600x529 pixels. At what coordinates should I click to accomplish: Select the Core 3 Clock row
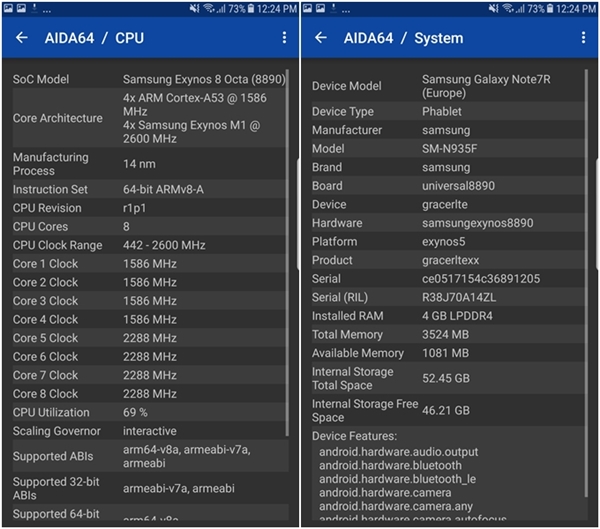tap(149, 301)
